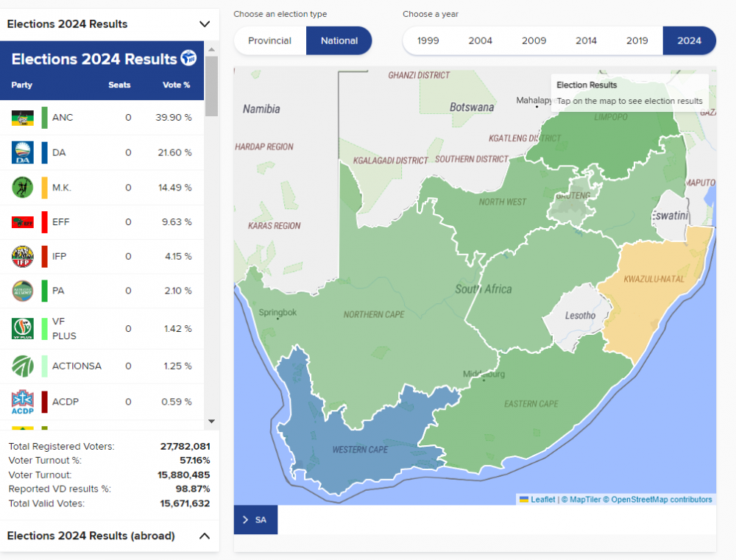Click the VF PLUS party logo
The height and width of the screenshot is (560, 736).
point(23,329)
